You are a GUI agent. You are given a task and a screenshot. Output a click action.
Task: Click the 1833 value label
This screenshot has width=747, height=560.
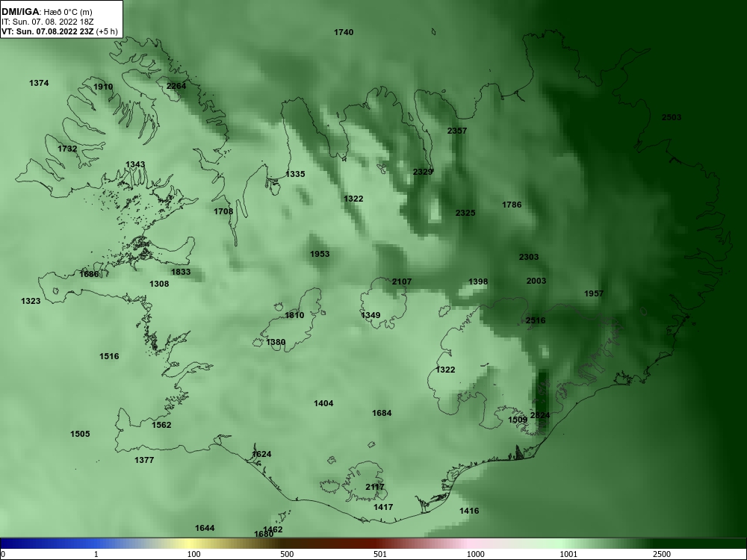tap(181, 272)
